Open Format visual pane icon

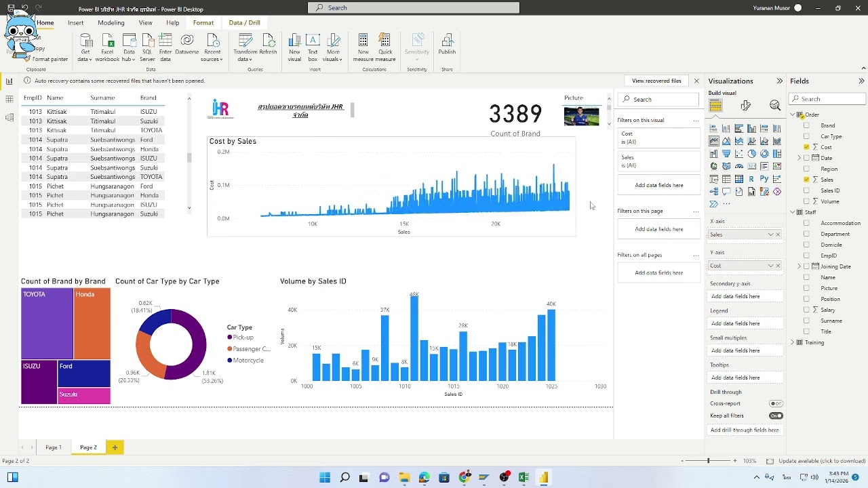[745, 106]
